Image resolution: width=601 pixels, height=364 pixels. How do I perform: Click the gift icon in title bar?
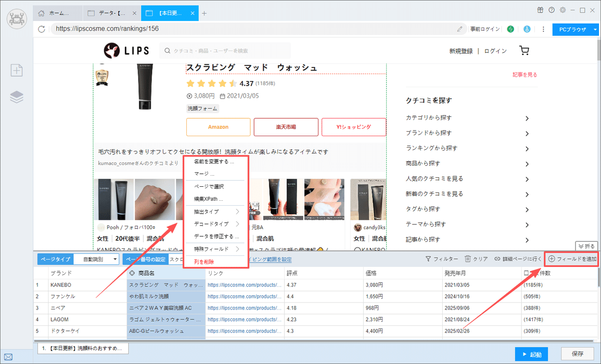tap(540, 10)
